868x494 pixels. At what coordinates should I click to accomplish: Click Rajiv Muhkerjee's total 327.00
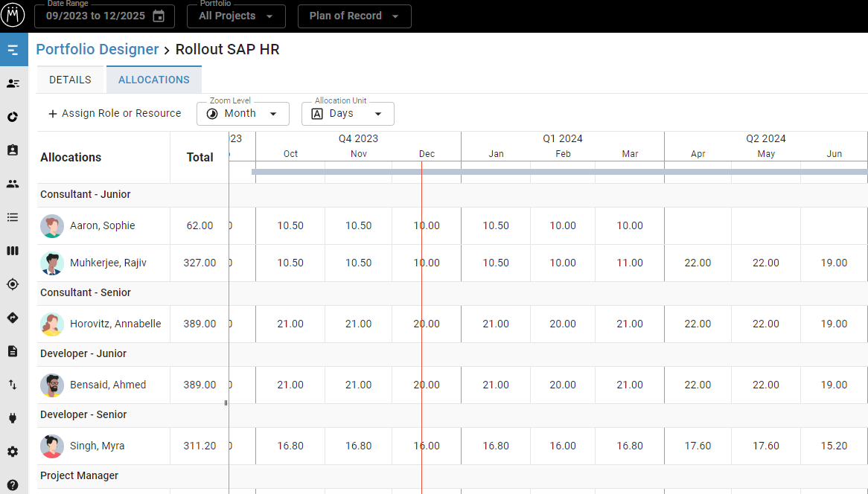(200, 263)
